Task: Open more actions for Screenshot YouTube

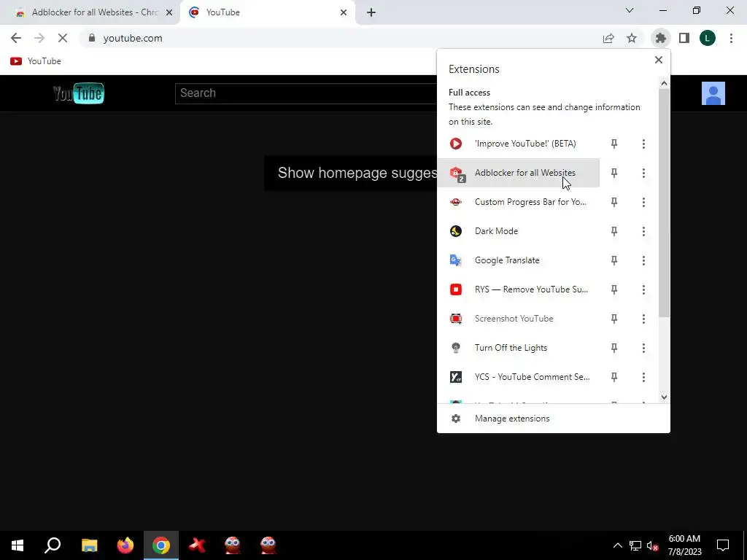Action: [643, 319]
